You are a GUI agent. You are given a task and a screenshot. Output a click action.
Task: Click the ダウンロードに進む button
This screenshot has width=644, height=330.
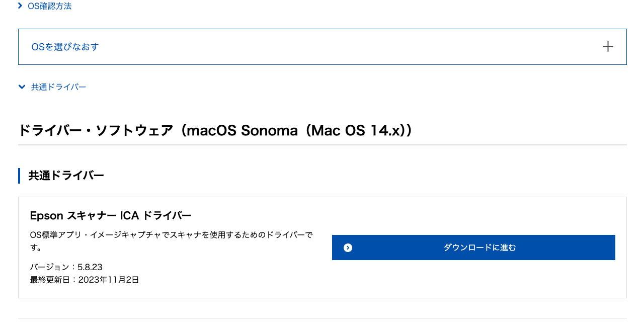473,247
